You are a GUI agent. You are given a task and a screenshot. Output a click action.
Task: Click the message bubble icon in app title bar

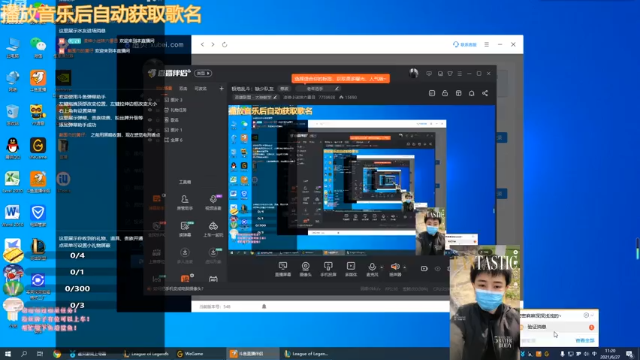tap(429, 73)
